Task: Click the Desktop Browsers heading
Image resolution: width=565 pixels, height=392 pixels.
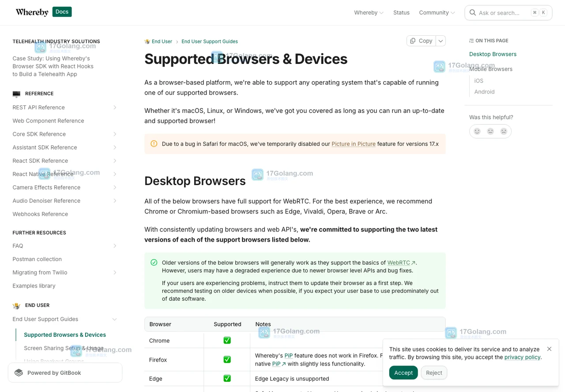Action: (195, 181)
